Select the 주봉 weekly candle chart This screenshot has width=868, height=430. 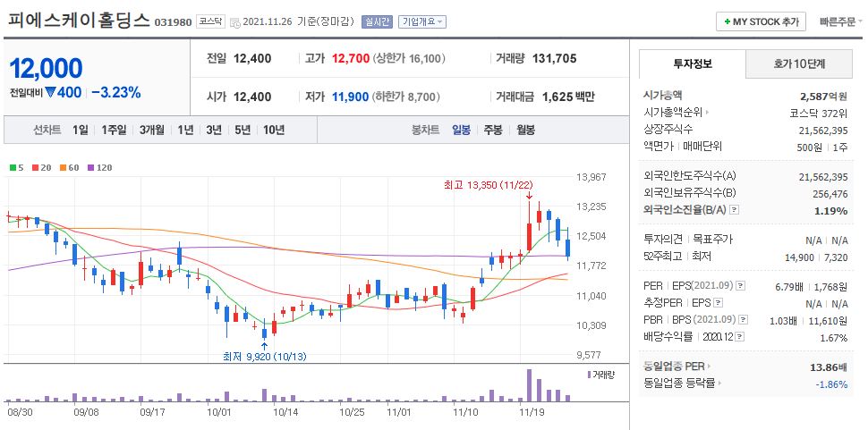[493, 130]
